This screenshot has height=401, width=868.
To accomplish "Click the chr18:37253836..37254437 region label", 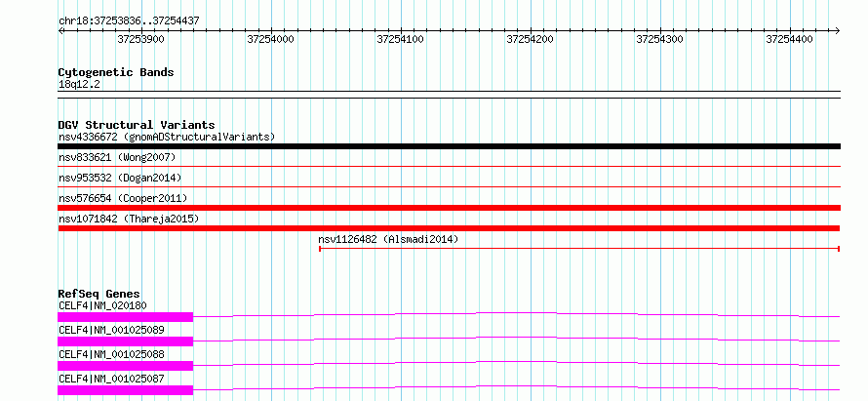I will tap(129, 21).
